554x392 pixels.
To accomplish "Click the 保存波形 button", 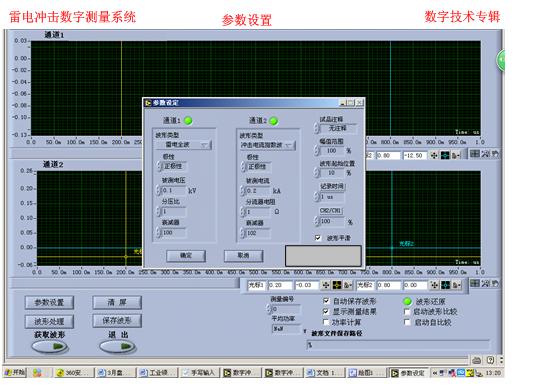I will [117, 321].
